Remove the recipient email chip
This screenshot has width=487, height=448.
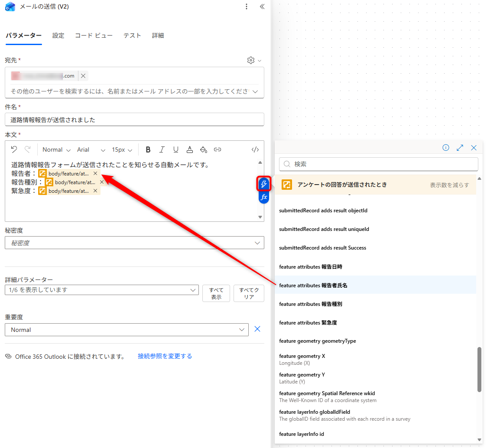click(x=83, y=76)
